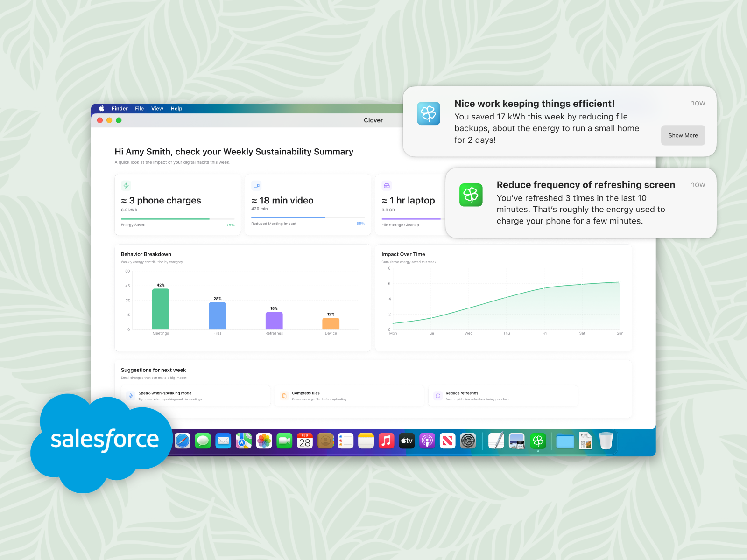Viewport: 747px width, 560px height.
Task: Open the 'Reduce frequency of refreshing screen' notification
Action: point(581,203)
